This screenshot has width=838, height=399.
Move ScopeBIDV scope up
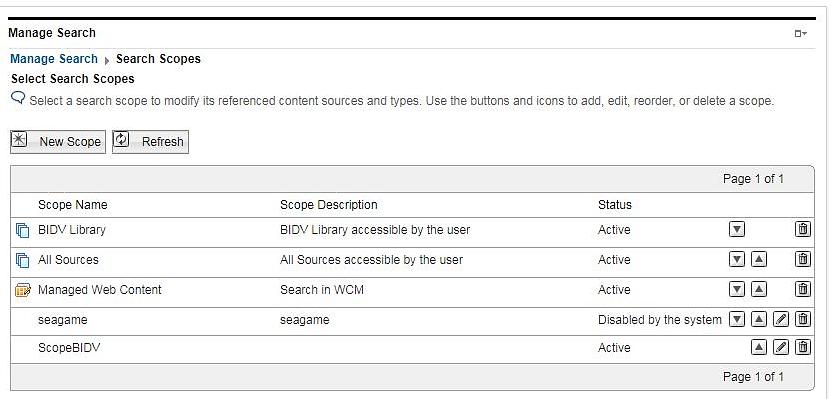coord(759,347)
